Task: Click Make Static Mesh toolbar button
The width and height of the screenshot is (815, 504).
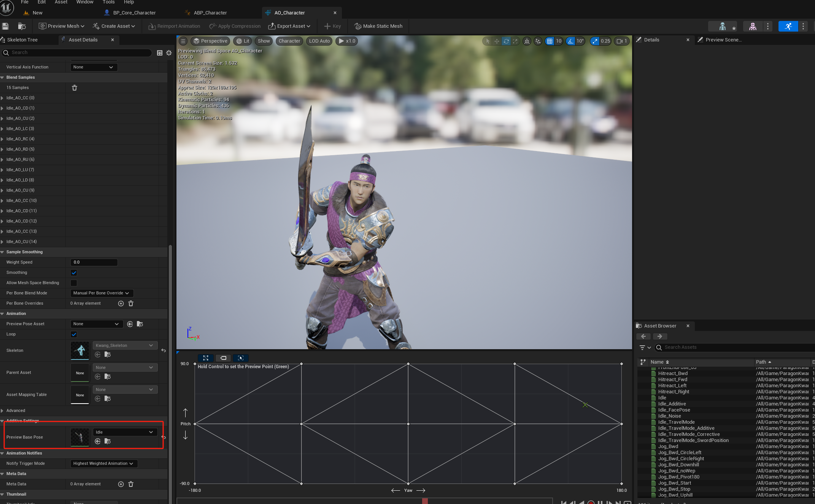Action: click(378, 26)
